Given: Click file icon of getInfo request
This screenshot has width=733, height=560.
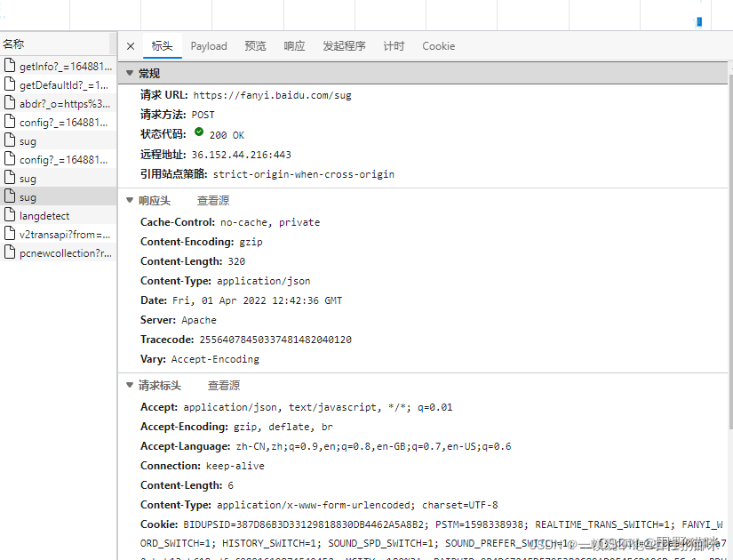Looking at the screenshot, I should (10, 65).
